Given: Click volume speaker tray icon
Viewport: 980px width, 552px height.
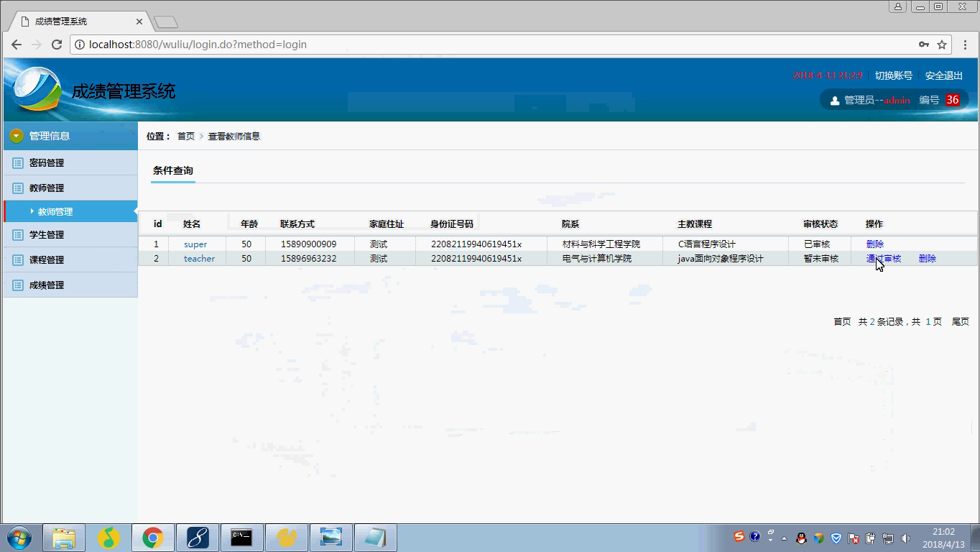Looking at the screenshot, I should point(905,538).
